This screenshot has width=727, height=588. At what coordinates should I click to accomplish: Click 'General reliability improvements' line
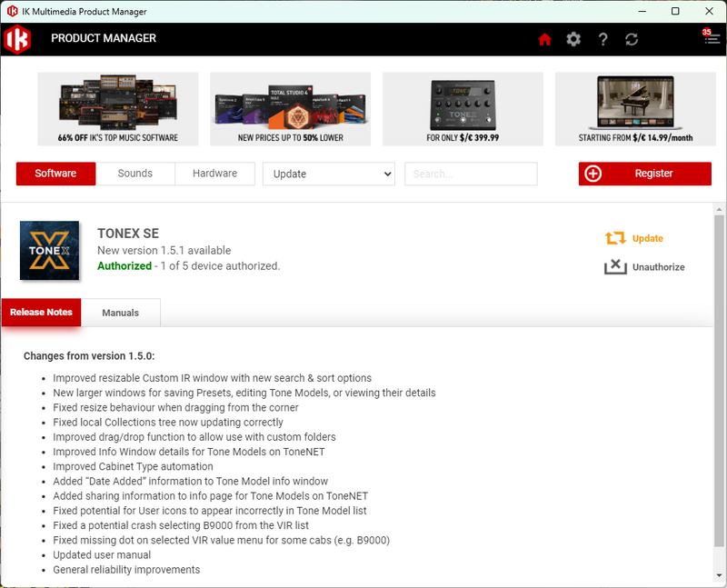click(126, 570)
